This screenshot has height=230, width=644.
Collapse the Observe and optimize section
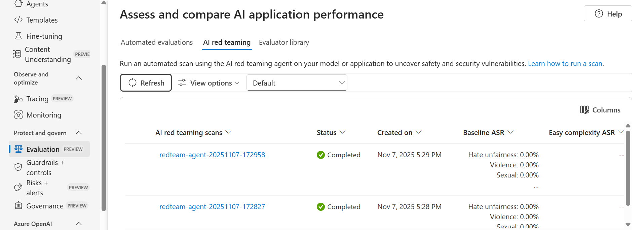pyautogui.click(x=79, y=78)
